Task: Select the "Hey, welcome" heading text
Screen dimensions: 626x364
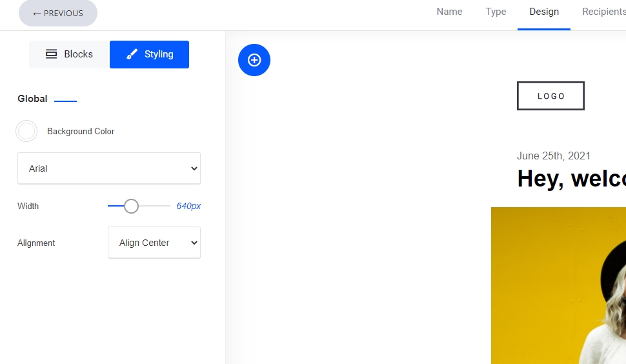Action: [x=571, y=179]
